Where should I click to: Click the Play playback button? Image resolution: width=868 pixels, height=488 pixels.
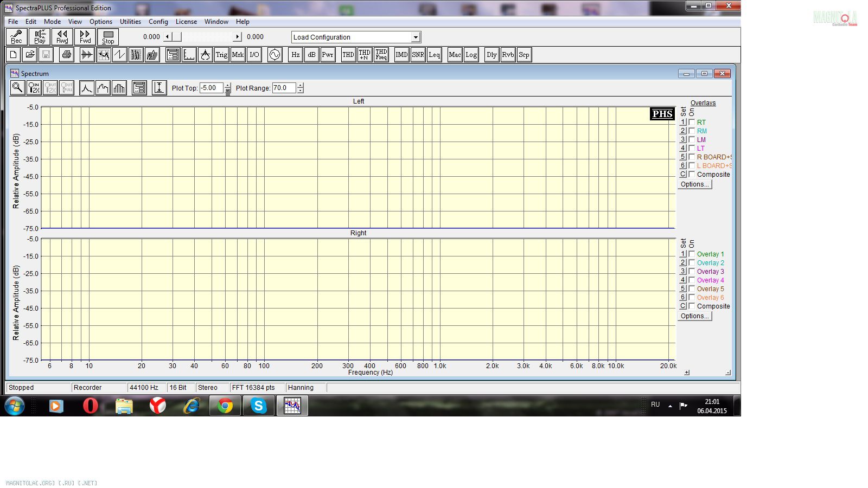(x=40, y=37)
